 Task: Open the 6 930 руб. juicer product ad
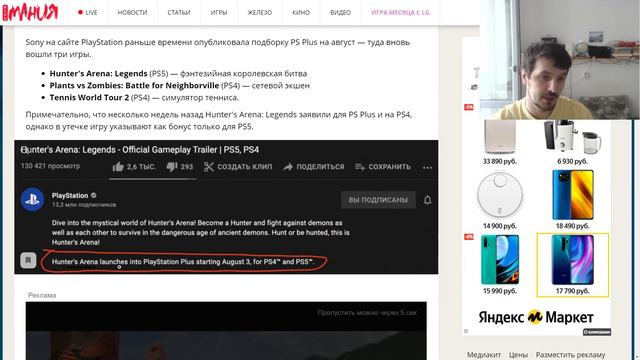point(572,143)
